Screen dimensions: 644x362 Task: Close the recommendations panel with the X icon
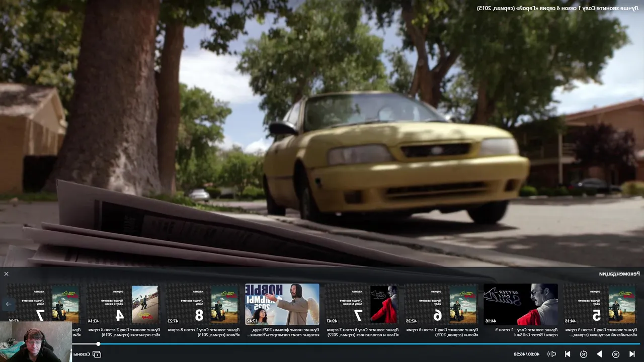pyautogui.click(x=6, y=274)
